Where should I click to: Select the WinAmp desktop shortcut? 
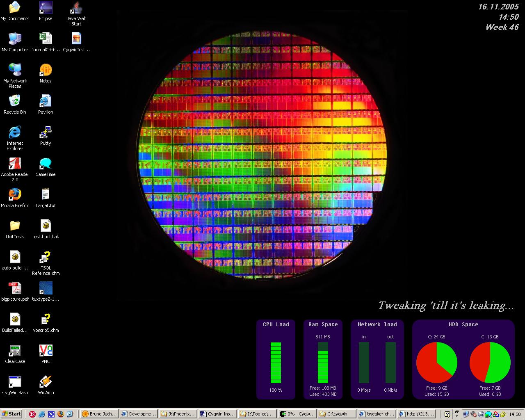[46, 382]
